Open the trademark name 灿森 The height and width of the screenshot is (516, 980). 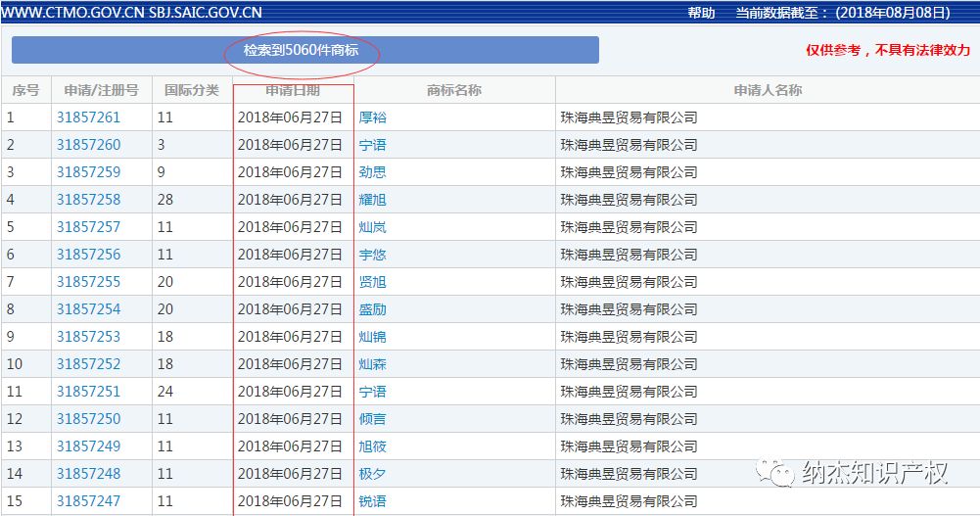tap(373, 364)
